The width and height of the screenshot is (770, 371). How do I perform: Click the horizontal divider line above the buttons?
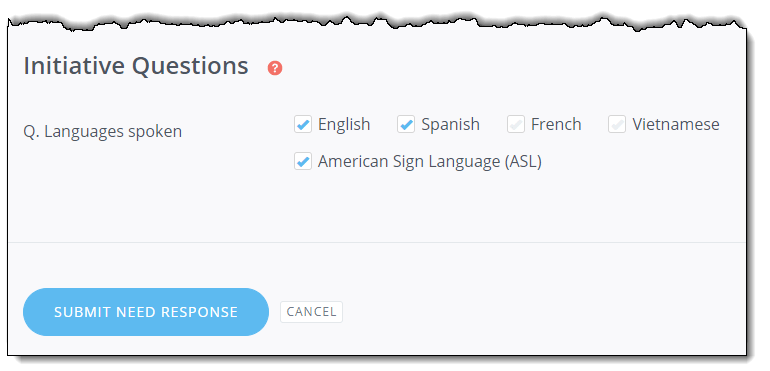(377, 242)
